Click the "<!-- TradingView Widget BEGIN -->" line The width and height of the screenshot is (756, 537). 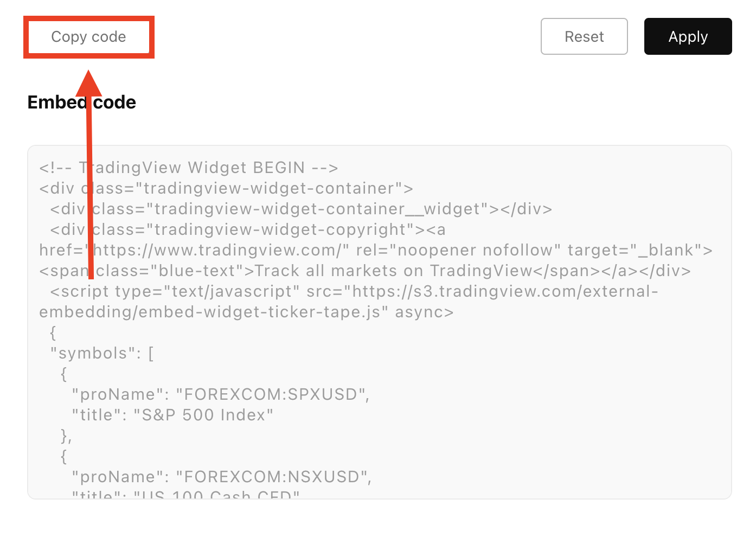pyautogui.click(x=189, y=168)
